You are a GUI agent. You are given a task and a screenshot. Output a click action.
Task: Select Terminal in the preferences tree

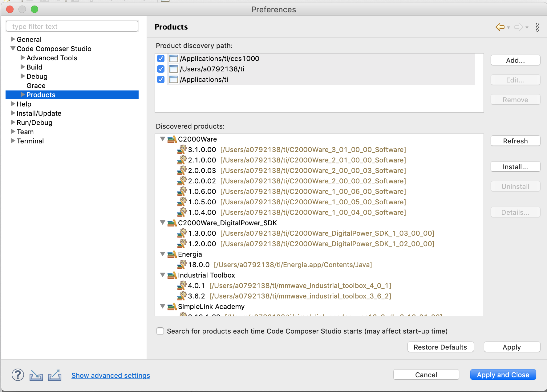click(x=30, y=141)
